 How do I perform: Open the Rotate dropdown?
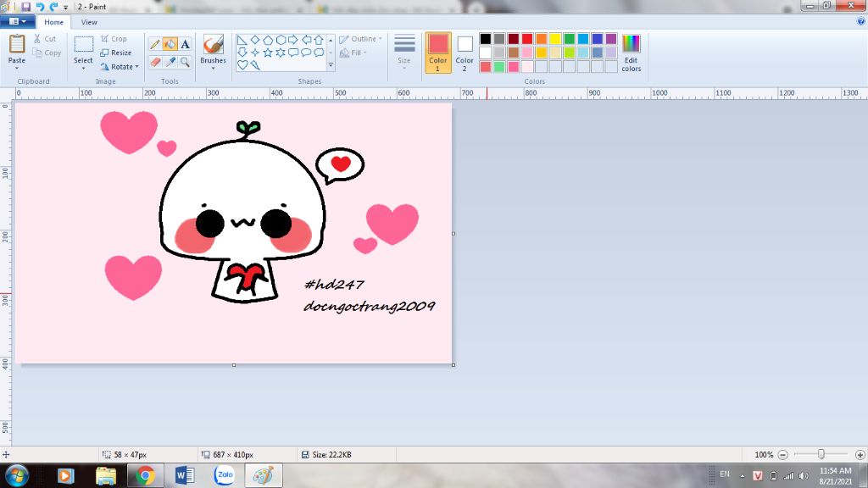[x=120, y=66]
